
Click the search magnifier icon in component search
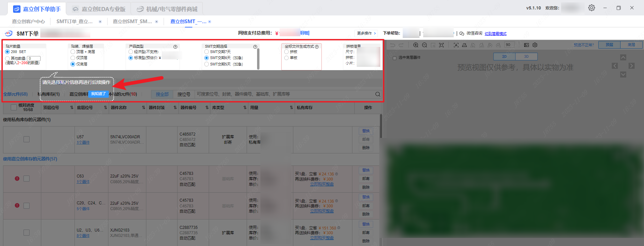tap(378, 94)
